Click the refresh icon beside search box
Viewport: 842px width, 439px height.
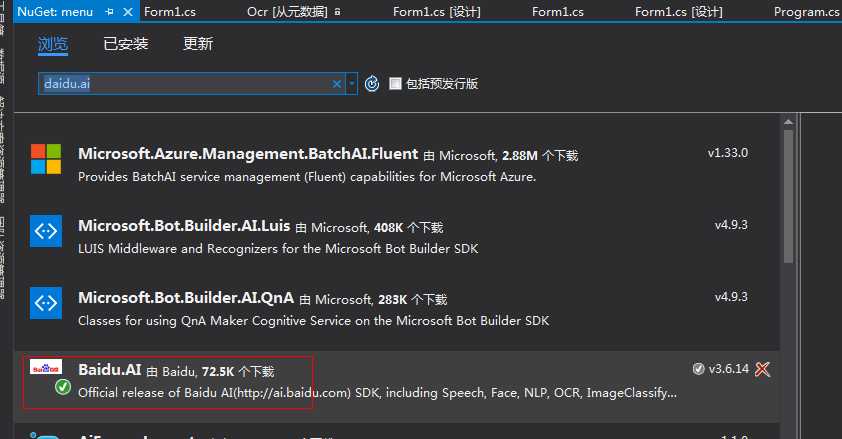pyautogui.click(x=372, y=84)
